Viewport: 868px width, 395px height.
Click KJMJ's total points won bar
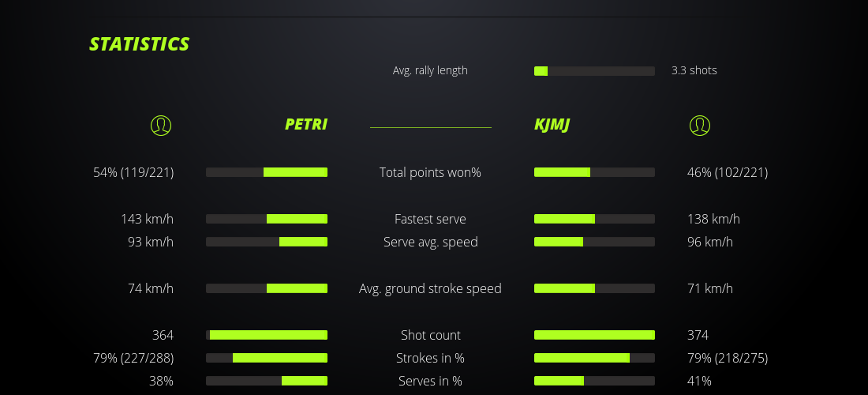(x=594, y=172)
